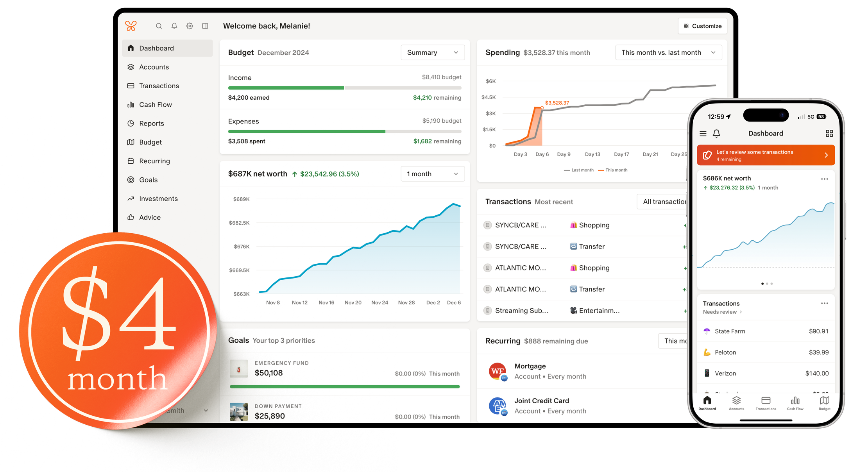868x472 pixels.
Task: Open This month vs. last month dropdown
Action: click(x=668, y=53)
